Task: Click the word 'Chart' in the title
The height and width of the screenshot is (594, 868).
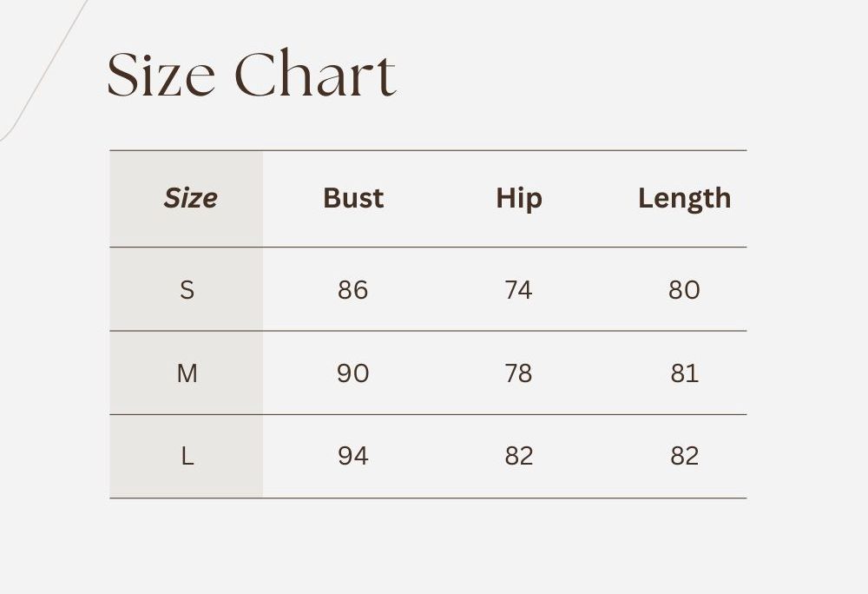Action: (315, 75)
